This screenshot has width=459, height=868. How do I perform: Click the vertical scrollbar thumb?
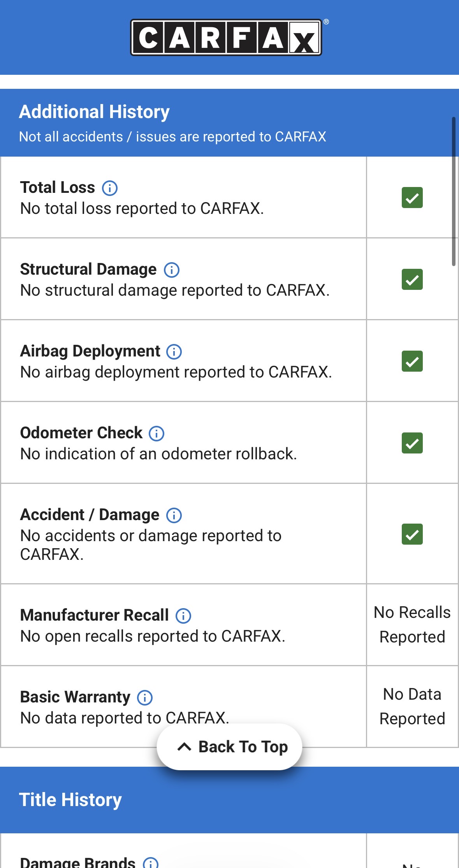tap(454, 191)
